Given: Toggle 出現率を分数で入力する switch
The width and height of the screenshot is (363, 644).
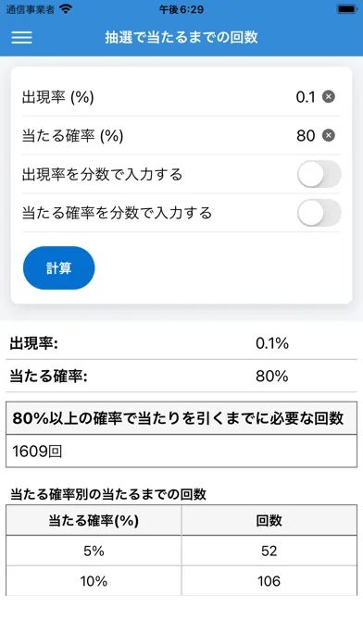Looking at the screenshot, I should coord(319,174).
